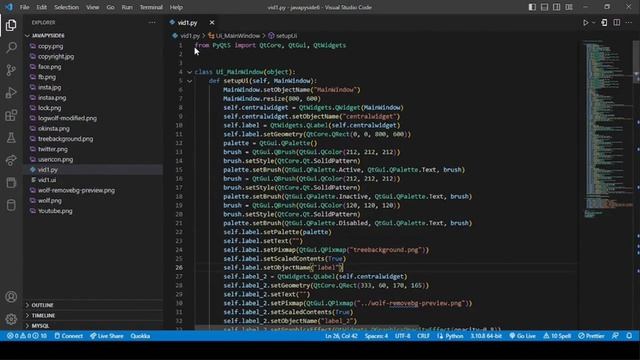Expand the OUTLINE section

point(93,305)
